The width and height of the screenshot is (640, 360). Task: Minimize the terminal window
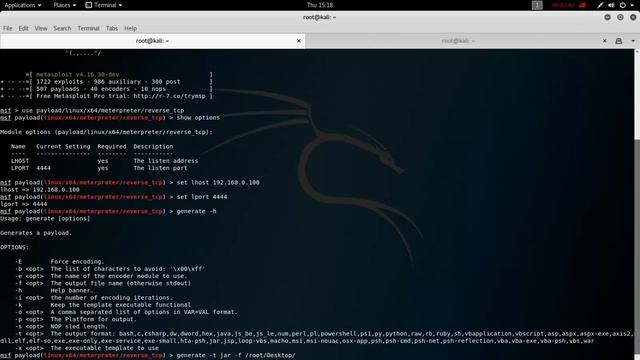click(607, 17)
